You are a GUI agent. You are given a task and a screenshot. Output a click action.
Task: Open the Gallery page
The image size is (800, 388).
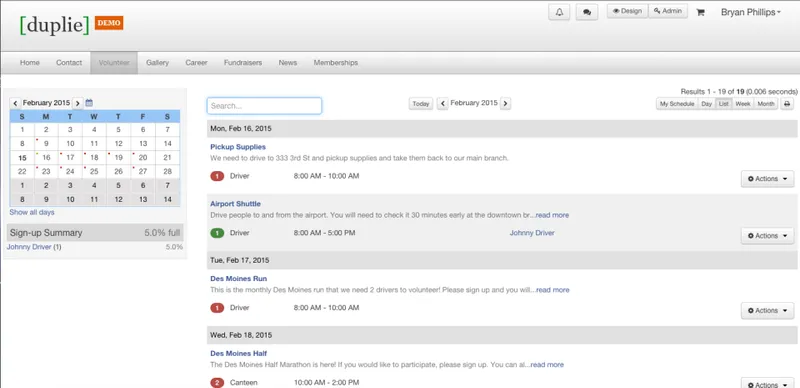(157, 62)
